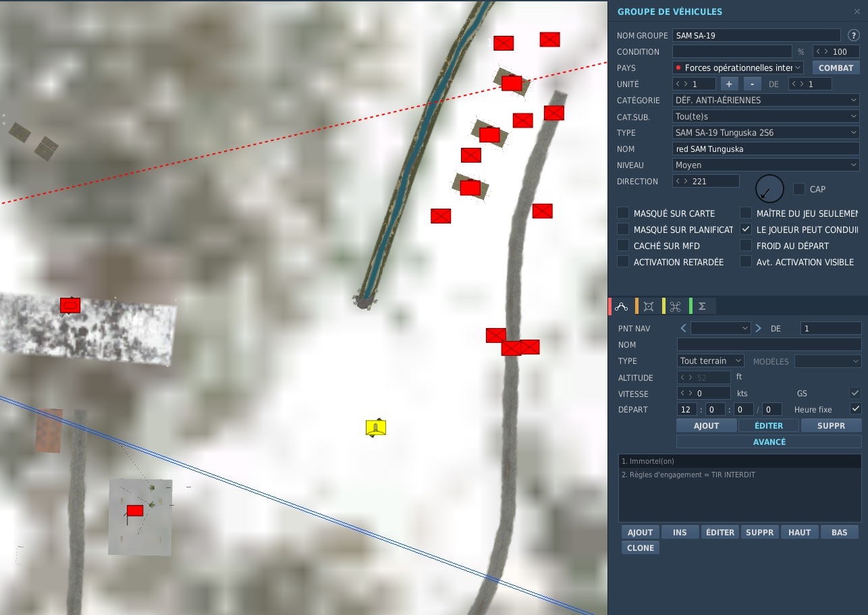Click the UNITÉ number stepper
The width and height of the screenshot is (868, 615).
694,84
